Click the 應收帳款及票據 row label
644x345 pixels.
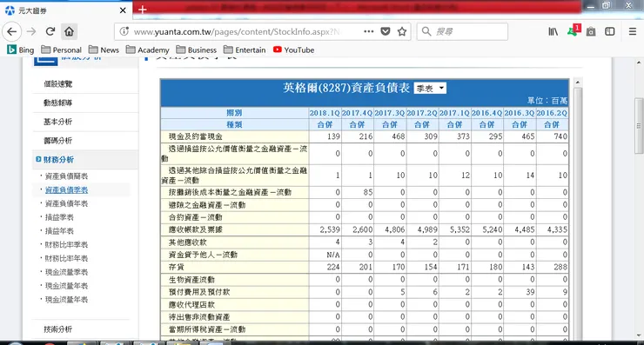point(196,229)
